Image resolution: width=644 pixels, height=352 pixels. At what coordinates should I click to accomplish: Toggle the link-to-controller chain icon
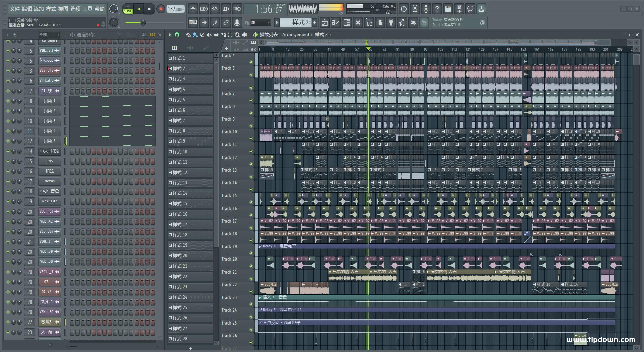point(226,23)
